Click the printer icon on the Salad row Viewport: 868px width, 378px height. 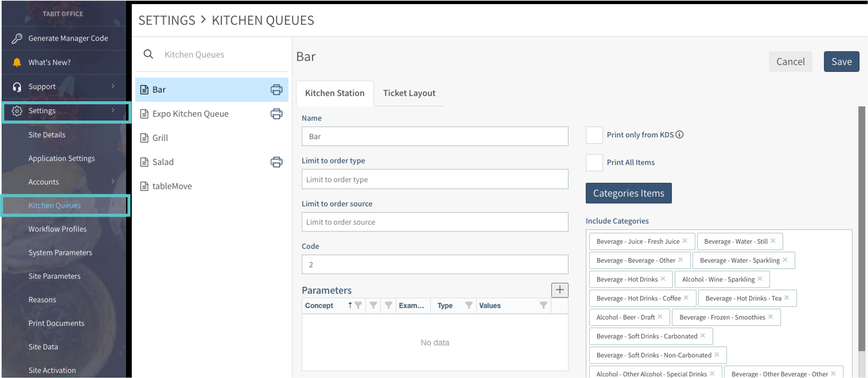pyautogui.click(x=276, y=162)
